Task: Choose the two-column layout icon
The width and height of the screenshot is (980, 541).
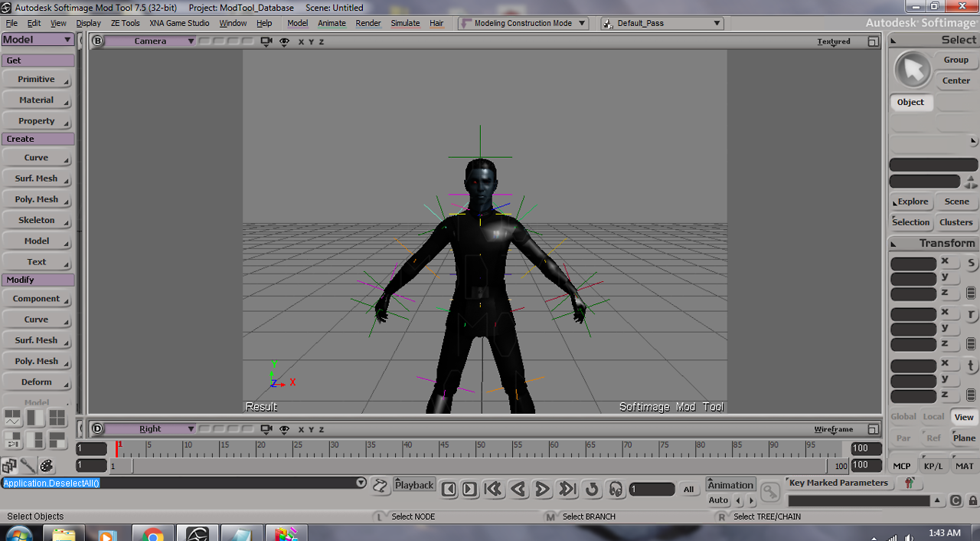Action: coord(35,418)
